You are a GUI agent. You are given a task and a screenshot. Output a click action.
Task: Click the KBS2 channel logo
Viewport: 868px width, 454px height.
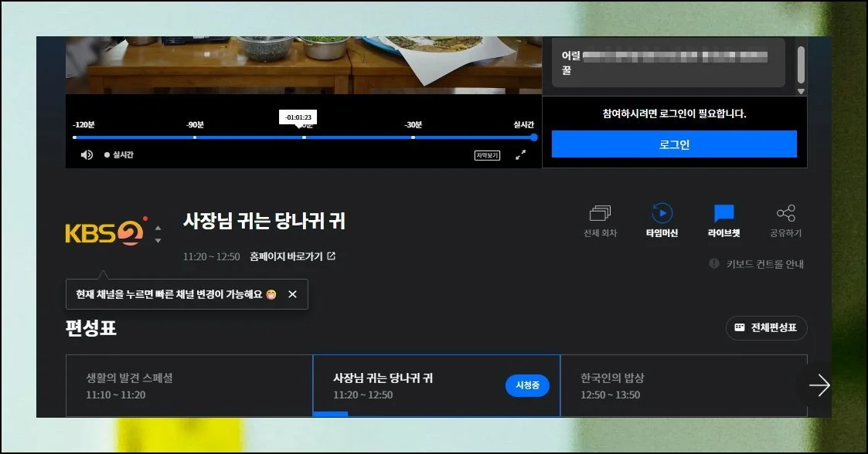click(104, 232)
